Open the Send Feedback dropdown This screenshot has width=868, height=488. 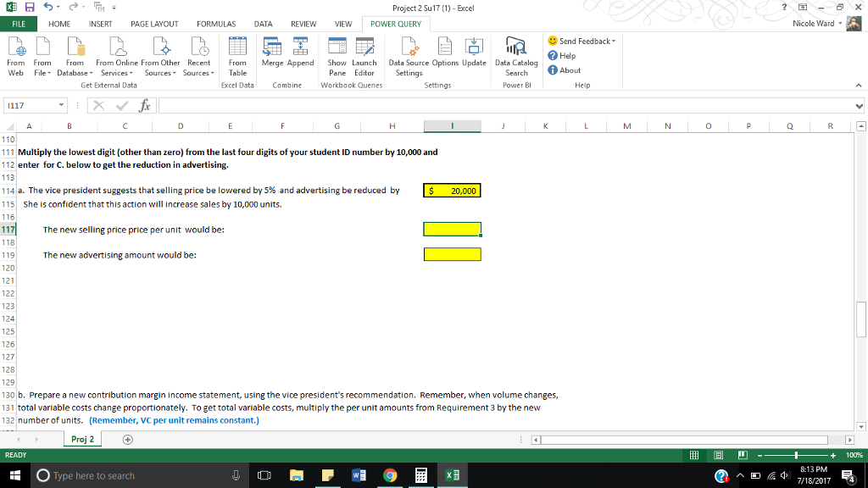click(582, 41)
